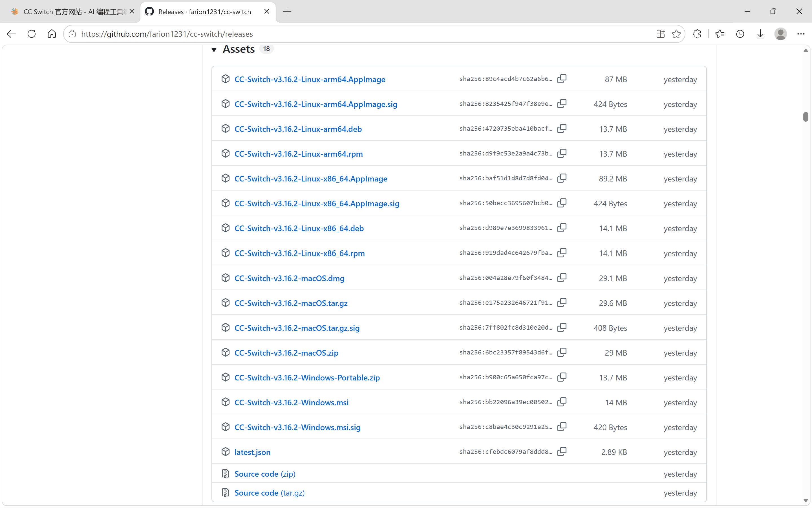Download Source code (zip)
812x508 pixels.
pos(265,474)
